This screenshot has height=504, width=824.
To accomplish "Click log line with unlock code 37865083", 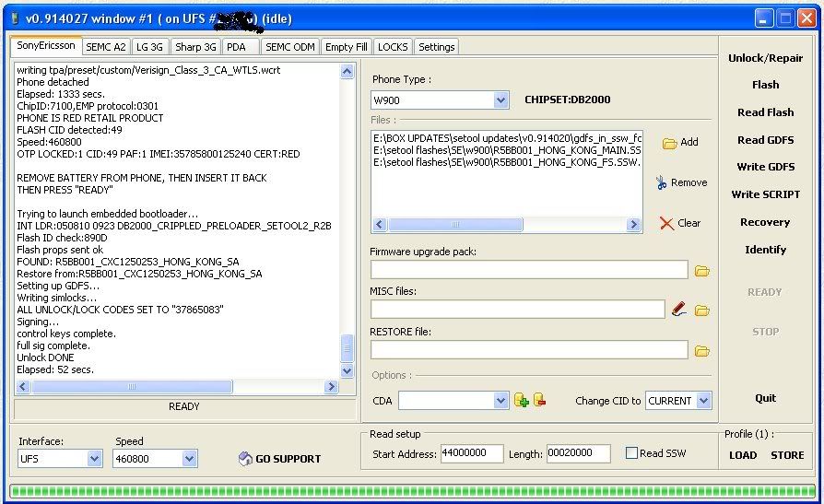I will click(x=120, y=311).
